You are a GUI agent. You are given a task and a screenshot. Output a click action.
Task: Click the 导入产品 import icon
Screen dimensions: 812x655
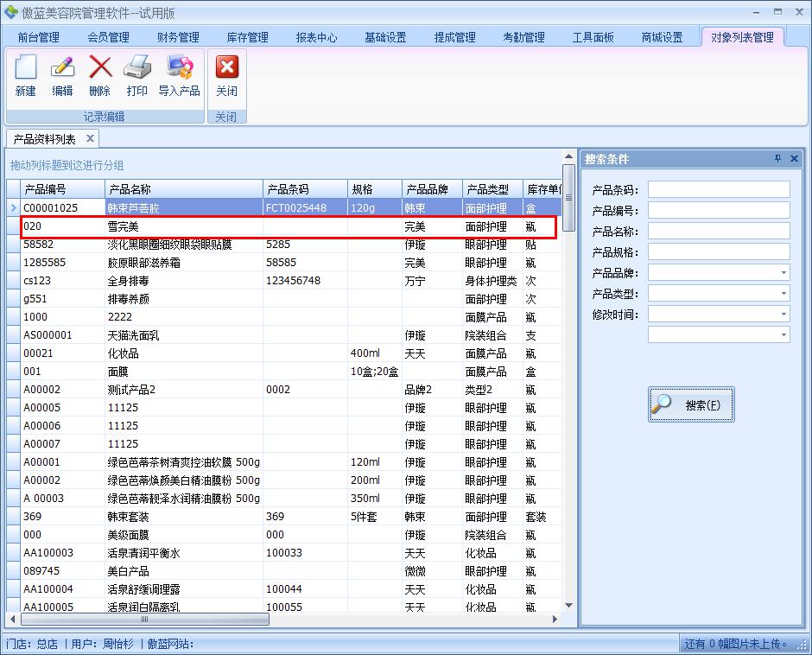[x=179, y=68]
